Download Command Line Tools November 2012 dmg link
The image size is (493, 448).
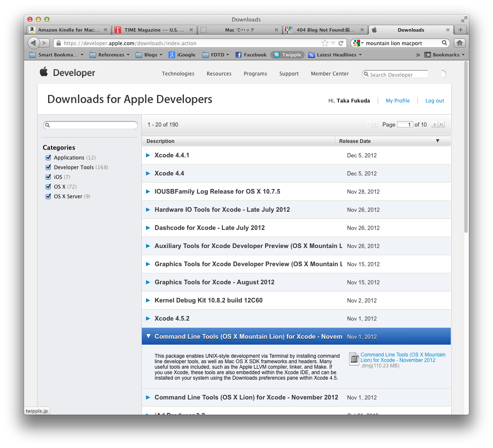[x=403, y=357]
